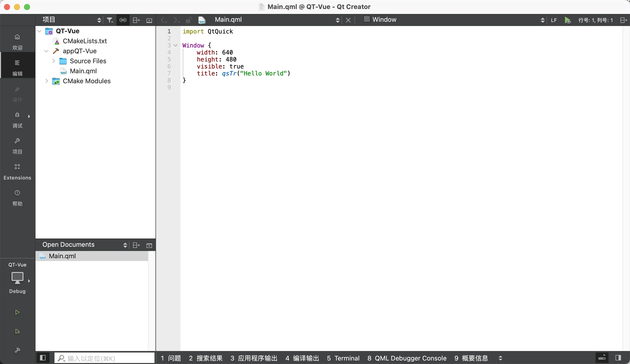Switch to Debug (调试) mode

click(x=17, y=120)
